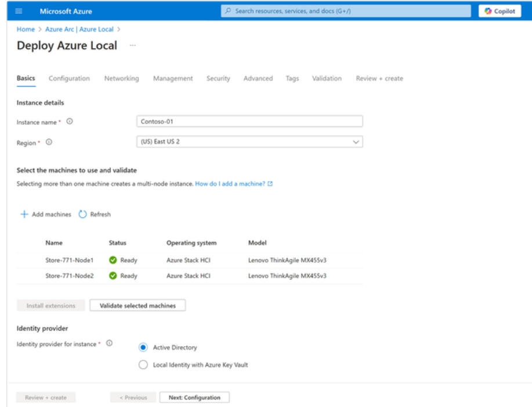Click the green Ready check for Store-771-Node2
The image size is (532, 407).
coord(113,276)
